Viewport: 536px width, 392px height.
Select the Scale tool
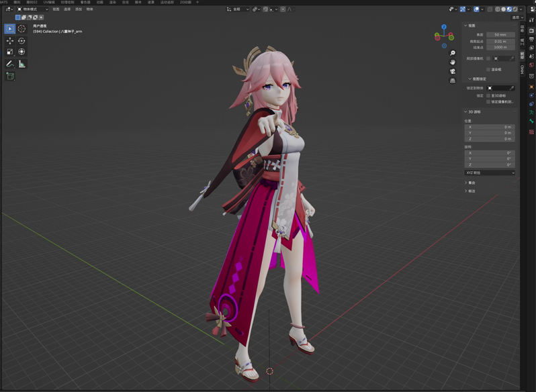[10, 52]
